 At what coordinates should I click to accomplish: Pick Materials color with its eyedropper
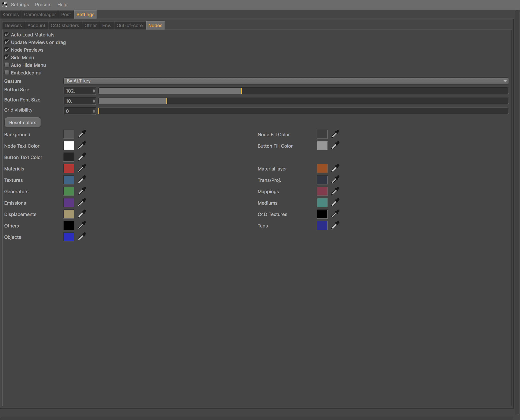(82, 168)
